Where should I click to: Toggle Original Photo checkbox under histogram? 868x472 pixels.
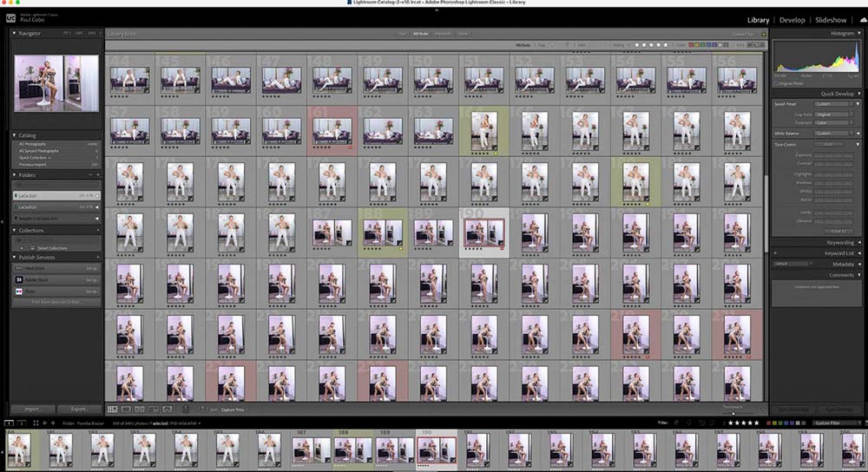[777, 82]
